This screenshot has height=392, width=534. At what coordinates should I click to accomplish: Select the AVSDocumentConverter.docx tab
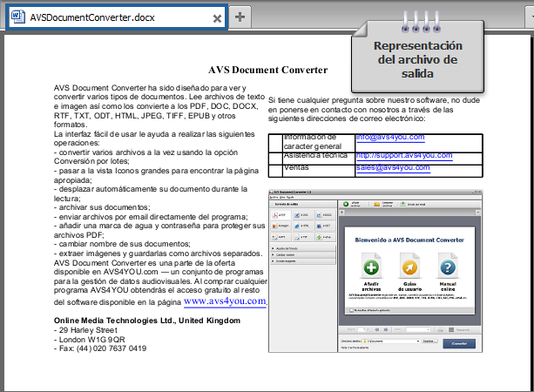pyautogui.click(x=117, y=17)
